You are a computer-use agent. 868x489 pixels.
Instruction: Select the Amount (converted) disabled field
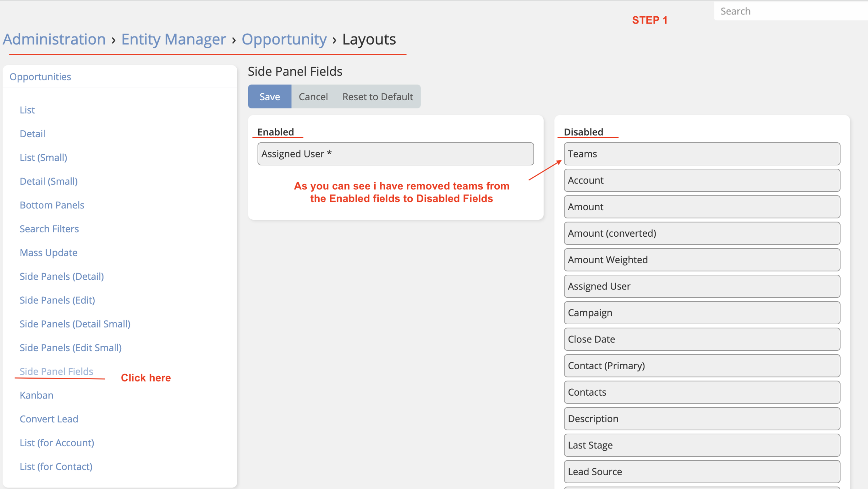tap(702, 233)
